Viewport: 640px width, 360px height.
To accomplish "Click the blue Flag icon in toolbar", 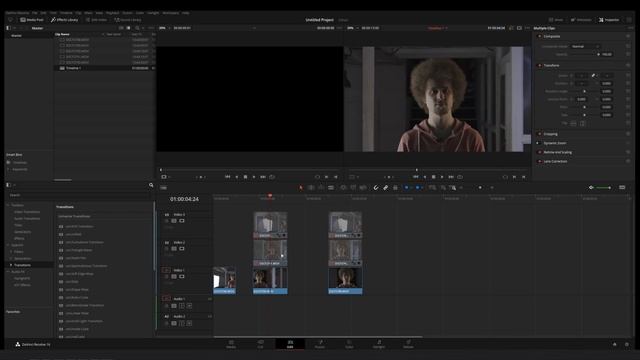I will (x=406, y=188).
